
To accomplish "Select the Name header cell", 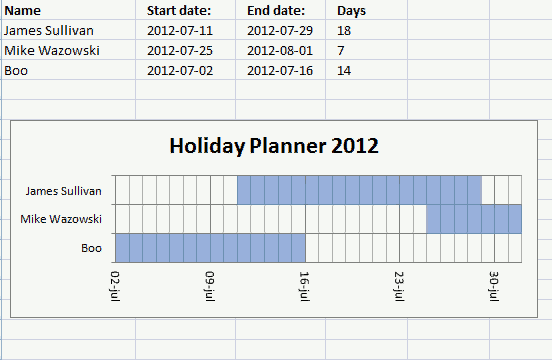I will (x=69, y=10).
